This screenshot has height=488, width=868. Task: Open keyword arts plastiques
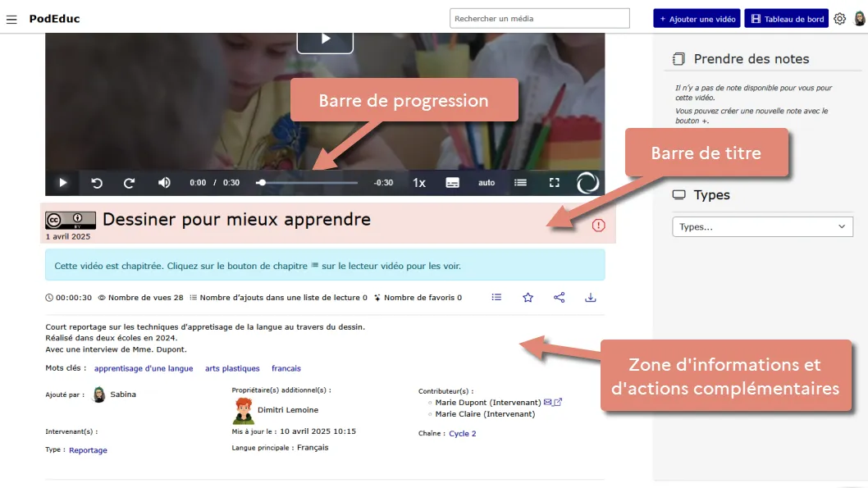pyautogui.click(x=232, y=368)
